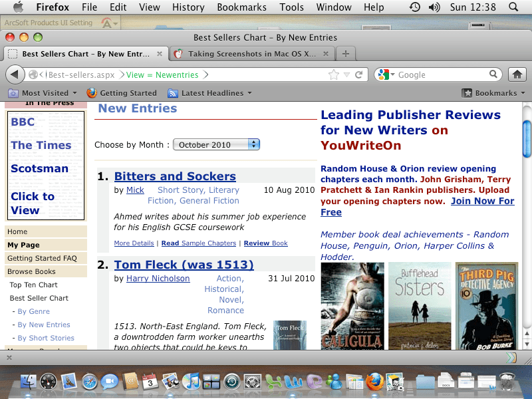Launch Microsoft Excel from the dock

pyautogui.click(x=273, y=381)
